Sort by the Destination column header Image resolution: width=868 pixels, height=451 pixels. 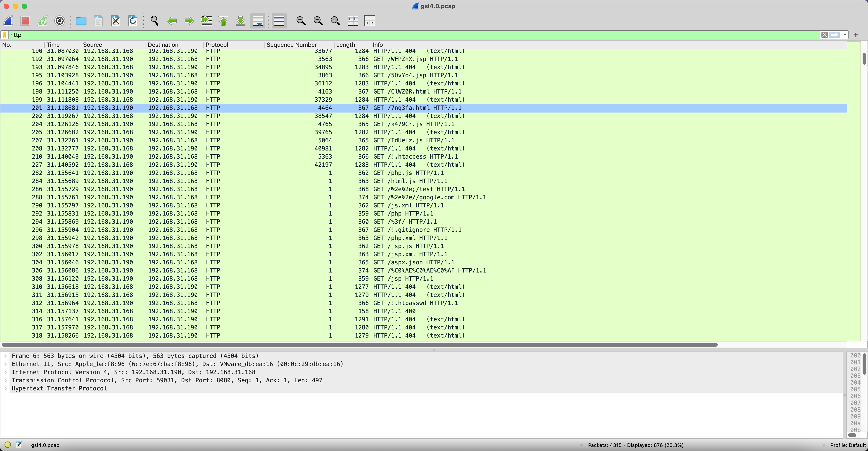pos(175,45)
